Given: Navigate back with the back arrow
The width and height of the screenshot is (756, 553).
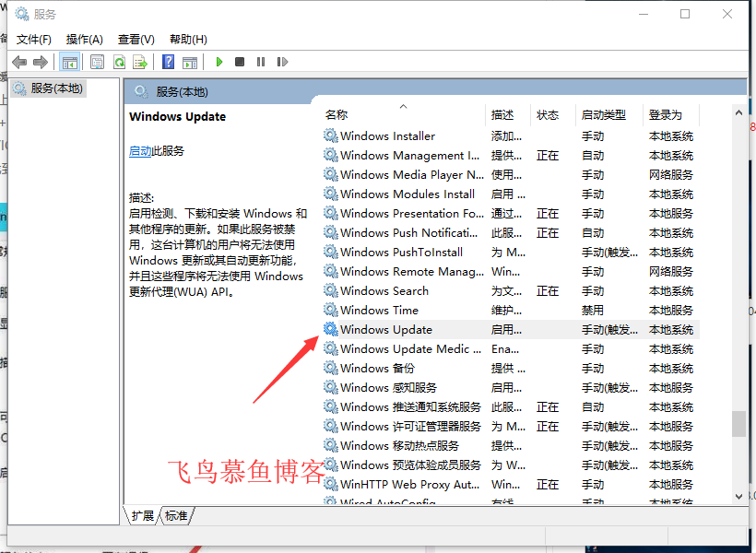Looking at the screenshot, I should click(x=20, y=62).
